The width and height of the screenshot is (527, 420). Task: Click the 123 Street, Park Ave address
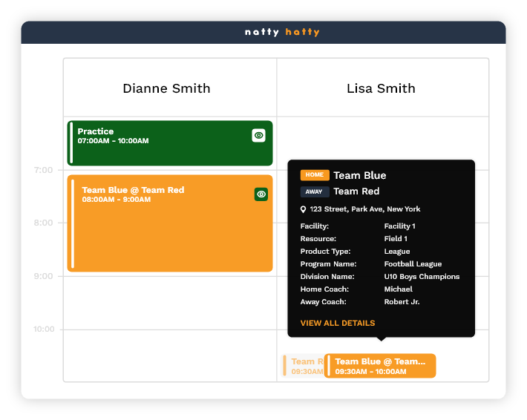(x=365, y=209)
